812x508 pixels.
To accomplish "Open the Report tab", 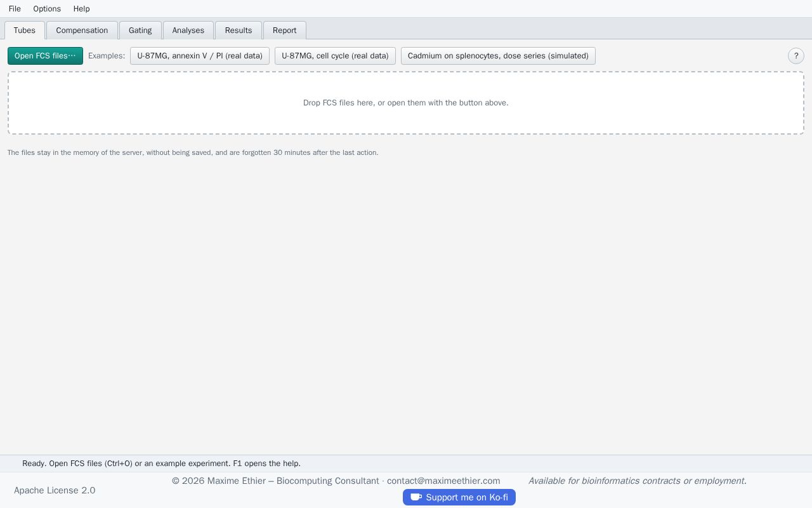I will 285,30.
